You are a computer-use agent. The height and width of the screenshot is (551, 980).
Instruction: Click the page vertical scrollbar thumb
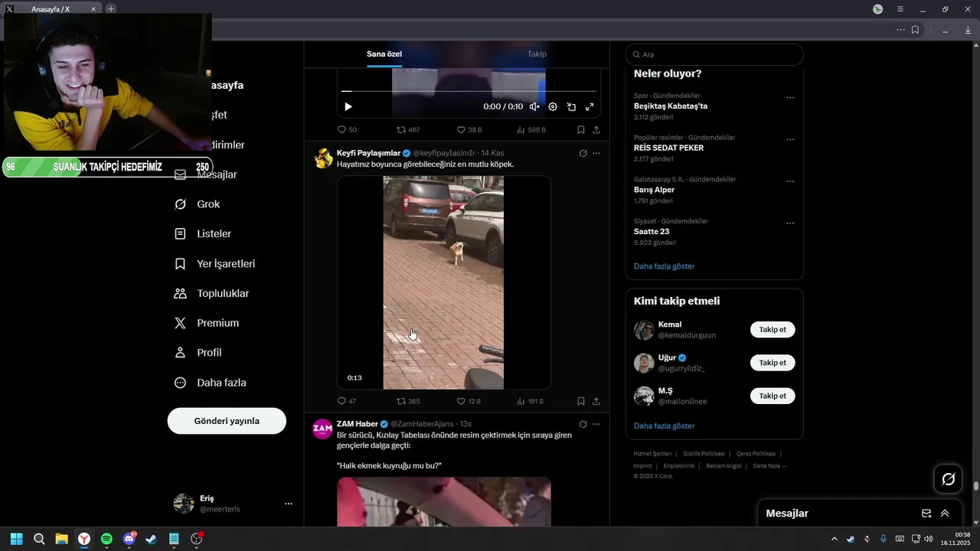976,485
